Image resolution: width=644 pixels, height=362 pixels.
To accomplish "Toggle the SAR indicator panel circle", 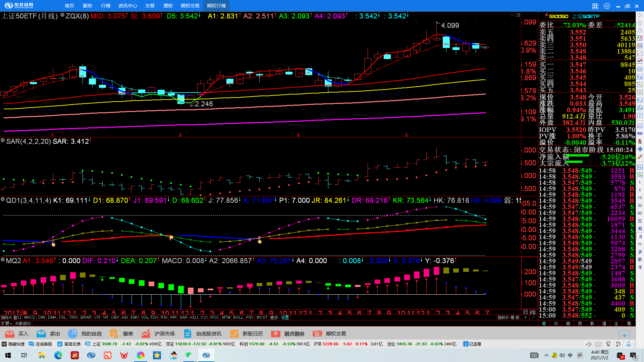I will pos(3,140).
